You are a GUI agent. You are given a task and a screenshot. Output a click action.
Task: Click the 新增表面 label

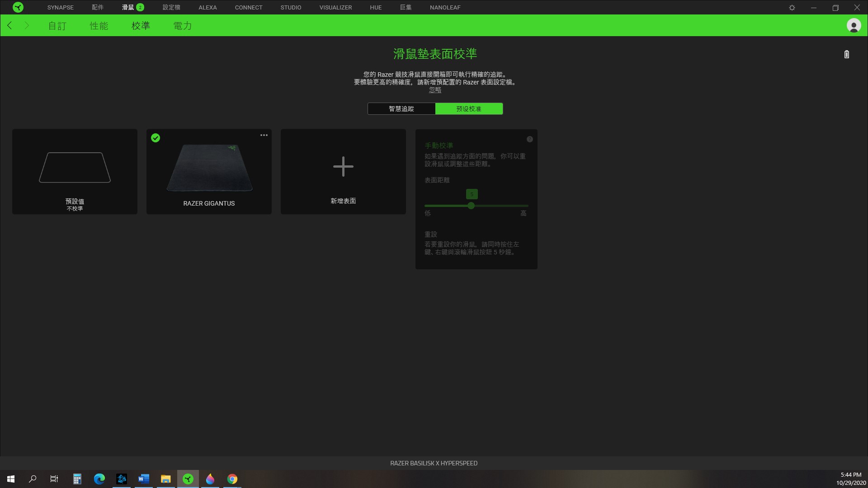pyautogui.click(x=343, y=201)
